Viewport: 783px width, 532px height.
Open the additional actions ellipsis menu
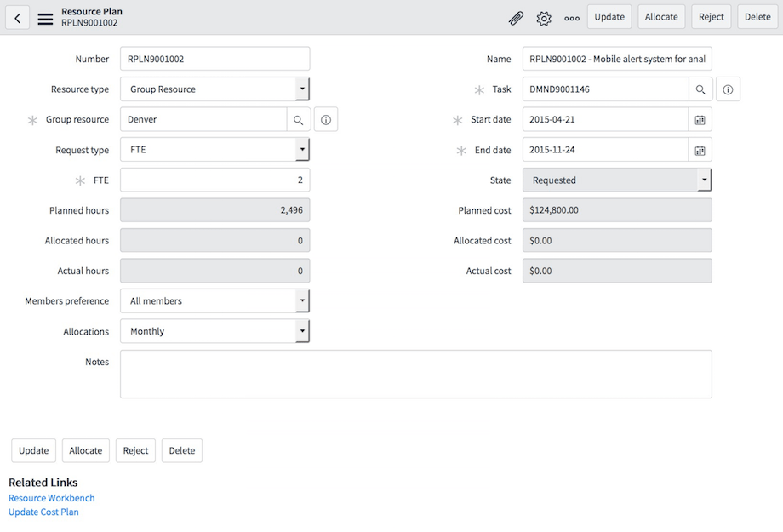point(571,17)
